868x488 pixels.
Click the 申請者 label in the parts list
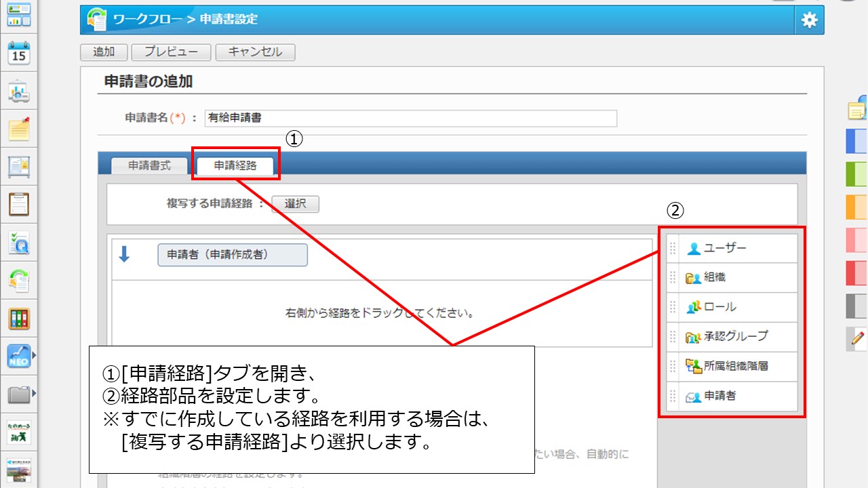point(719,396)
